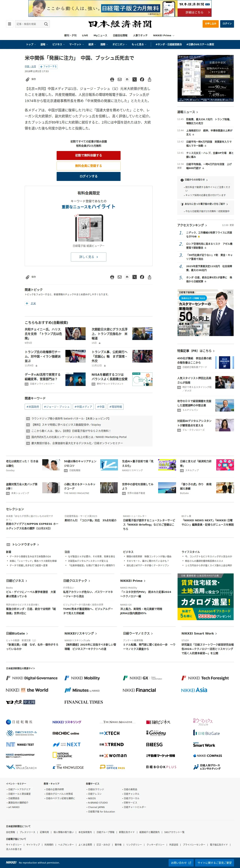Toggle save with the paperclip above the article
Screen dimensions: 240x868
point(28,79)
